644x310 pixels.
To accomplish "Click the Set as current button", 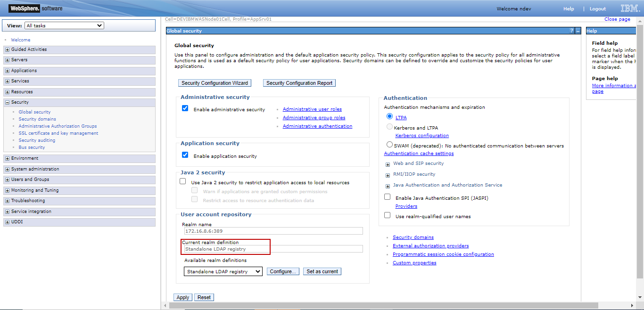I will coord(322,271).
